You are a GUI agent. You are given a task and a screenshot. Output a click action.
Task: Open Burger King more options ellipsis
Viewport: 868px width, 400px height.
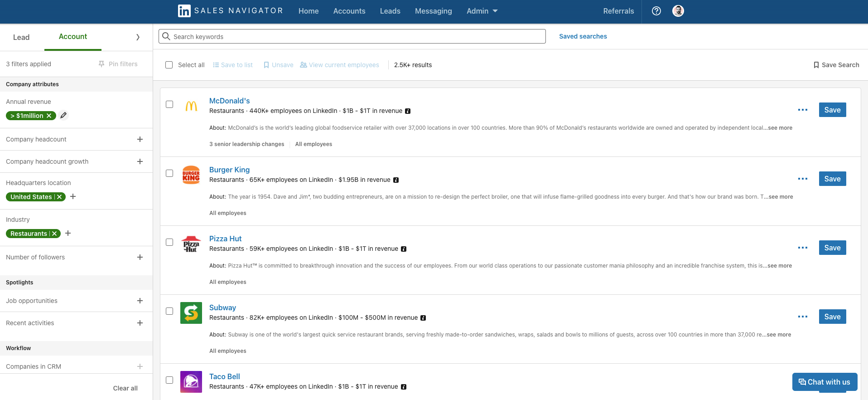pyautogui.click(x=803, y=179)
